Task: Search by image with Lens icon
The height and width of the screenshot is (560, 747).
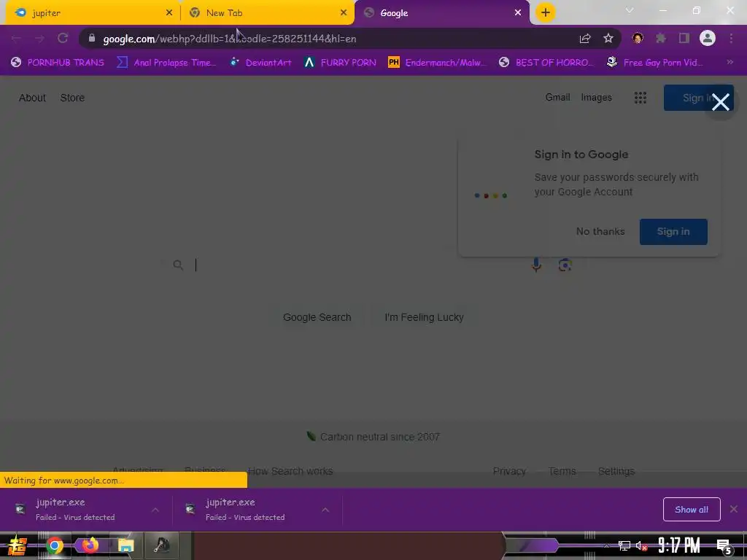Action: click(565, 265)
